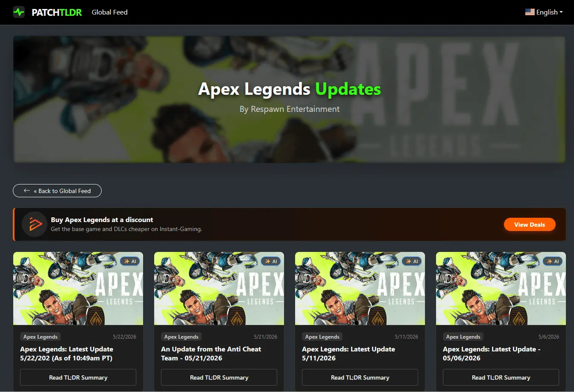The image size is (574, 392).
Task: Click the Instant-Gaming logo icon
Action: click(34, 224)
